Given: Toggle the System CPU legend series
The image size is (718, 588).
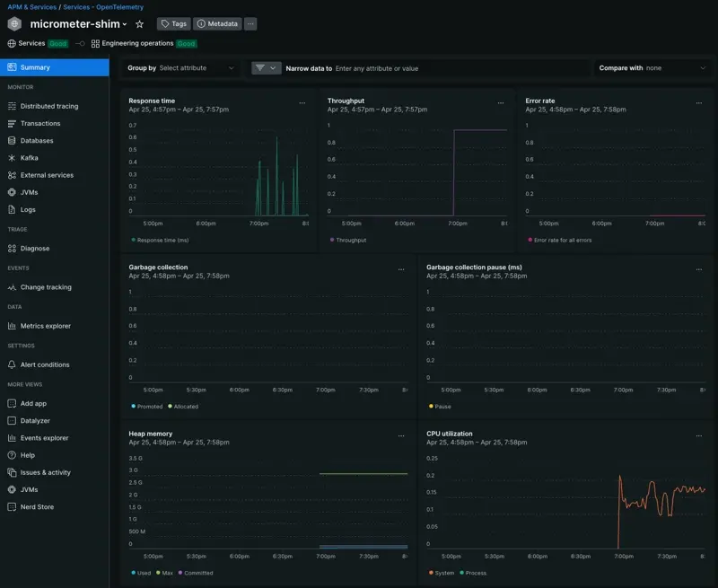Looking at the screenshot, I should [442, 573].
